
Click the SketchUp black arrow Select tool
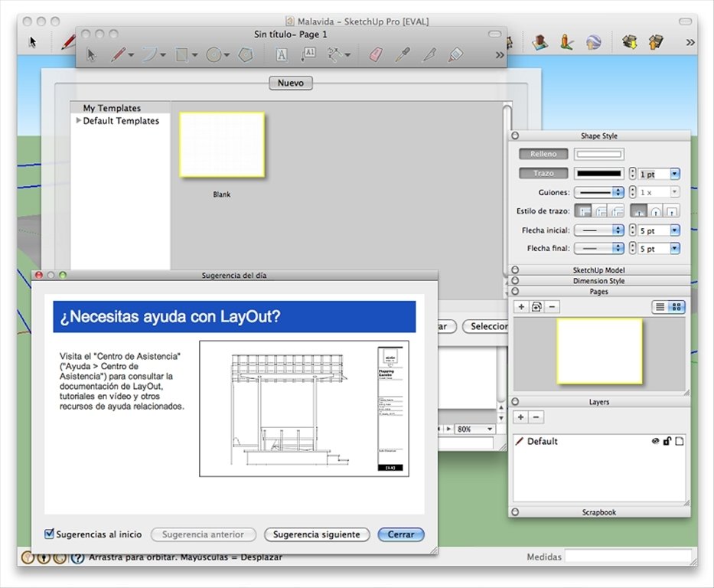click(x=32, y=42)
